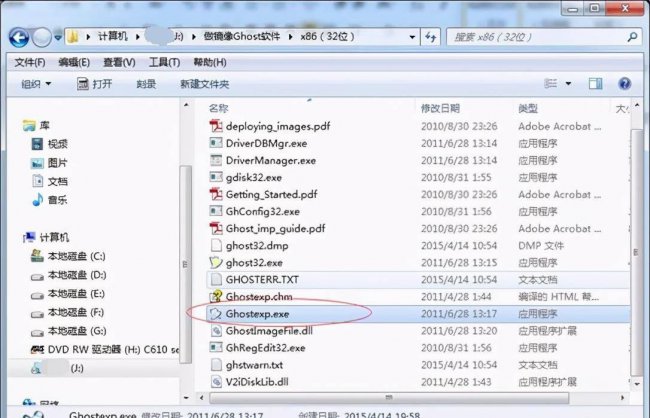Open the view options dropdown arrow
This screenshot has width=650, height=418.
point(568,84)
